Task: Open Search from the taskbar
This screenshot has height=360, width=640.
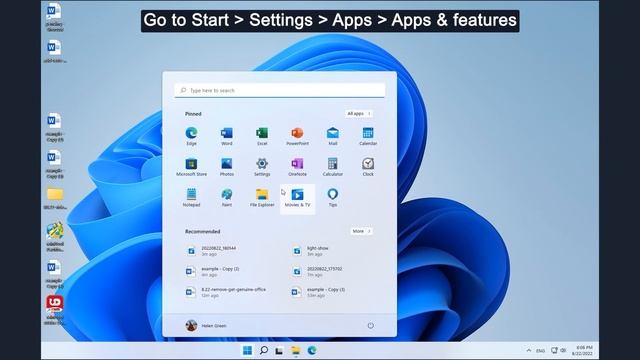Action: tap(264, 350)
